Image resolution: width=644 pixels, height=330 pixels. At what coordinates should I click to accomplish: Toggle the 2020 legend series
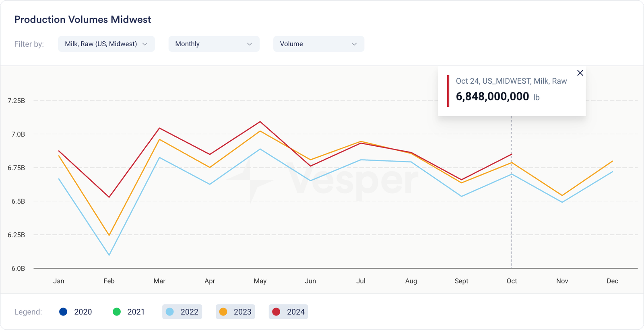76,312
